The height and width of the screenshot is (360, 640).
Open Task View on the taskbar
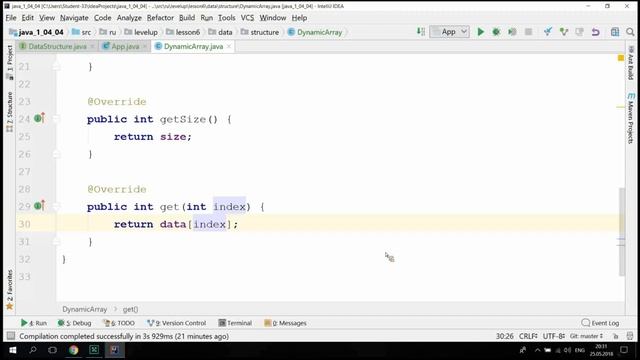pos(52,350)
